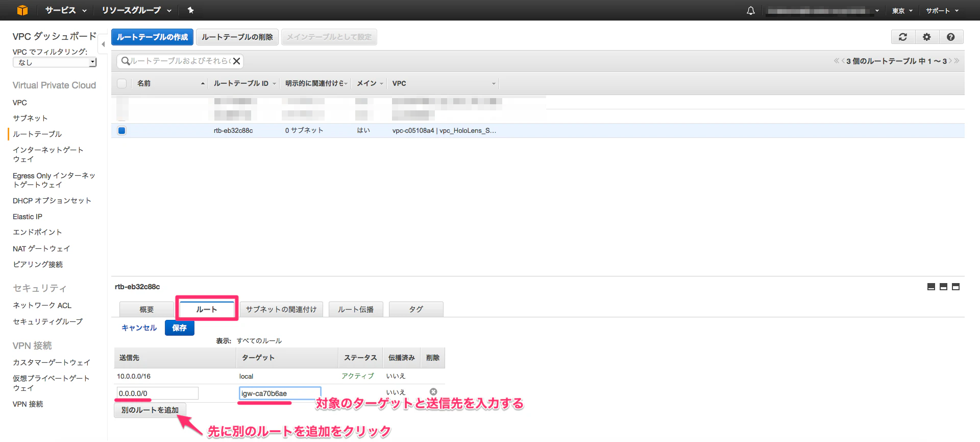Click すべてのルール display filter
The height and width of the screenshot is (442, 980).
coord(259,340)
